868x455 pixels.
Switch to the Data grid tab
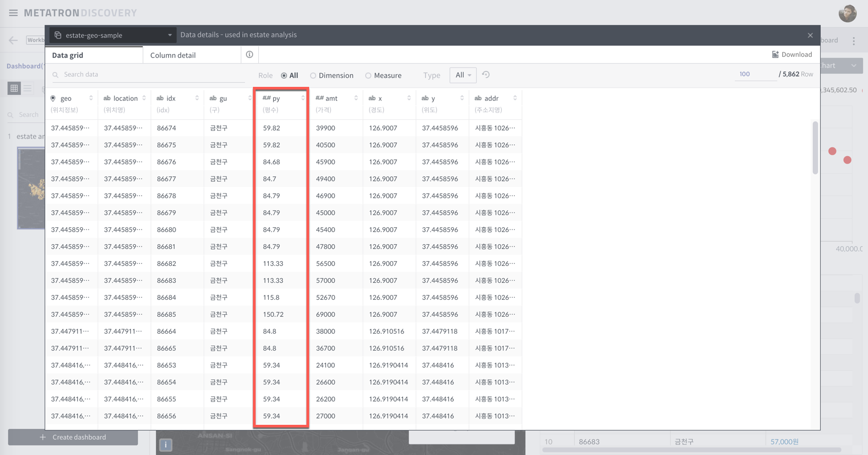pyautogui.click(x=94, y=55)
